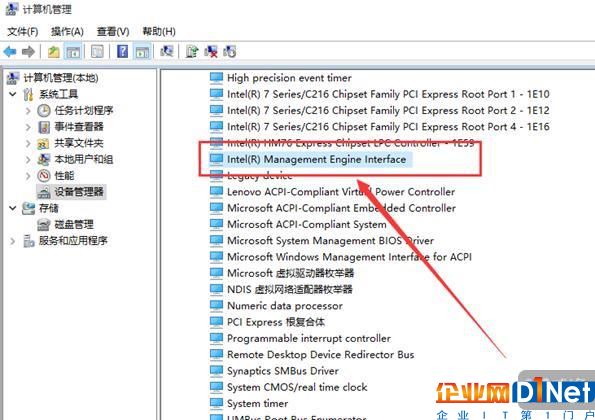595x420 pixels.
Task: Toggle the show/hide console tree icon
Action: tap(72, 51)
